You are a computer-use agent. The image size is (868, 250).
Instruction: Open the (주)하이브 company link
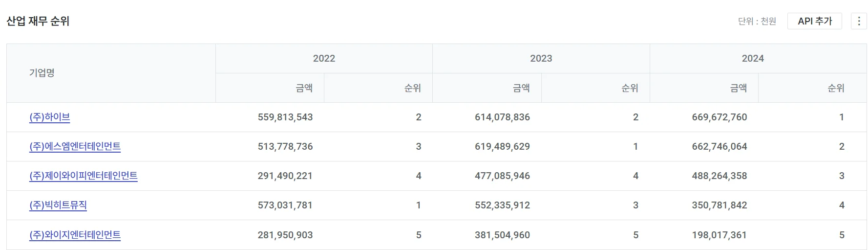pos(50,117)
